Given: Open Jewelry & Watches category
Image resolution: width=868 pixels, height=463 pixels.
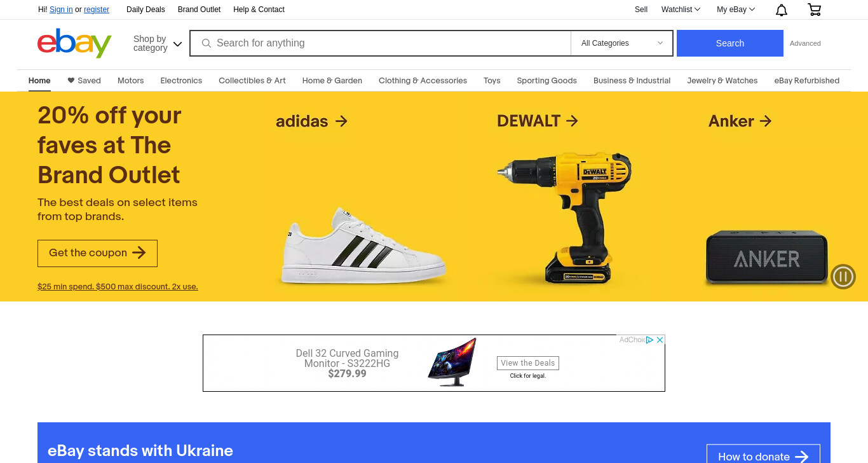Looking at the screenshot, I should click(722, 81).
